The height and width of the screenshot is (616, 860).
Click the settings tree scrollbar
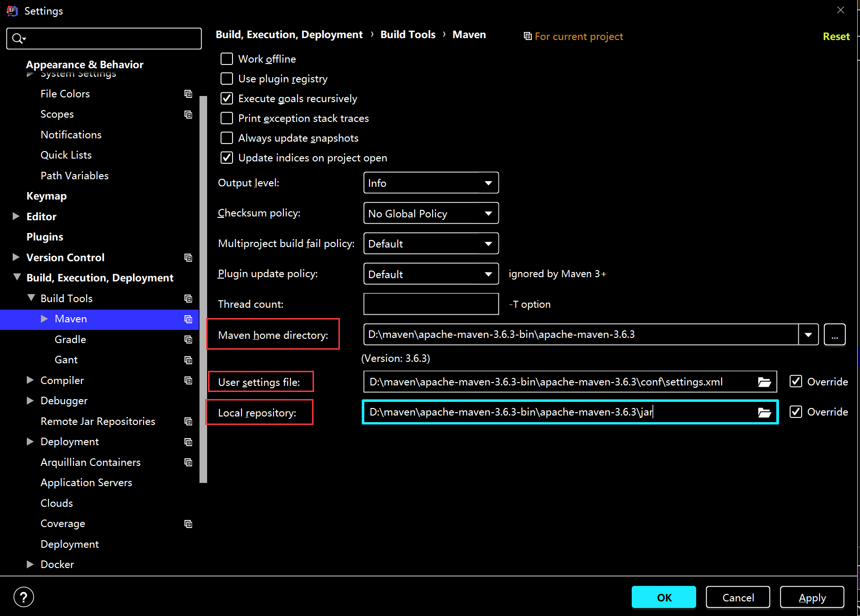(203, 289)
